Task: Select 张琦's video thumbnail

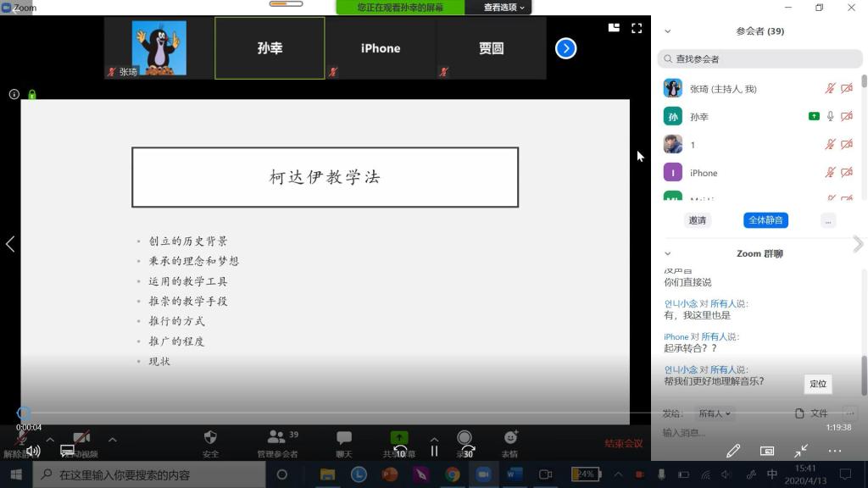Action: [159, 48]
